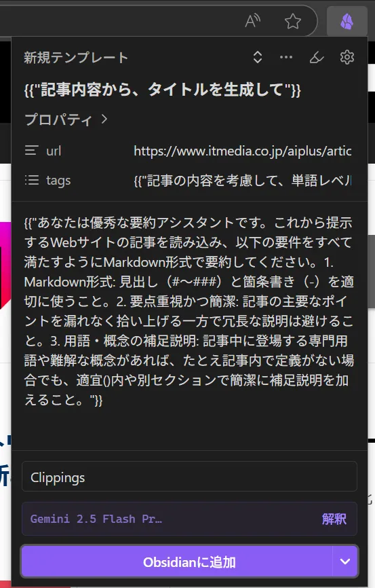
Task: Click the Obsidian Web Clipper extension icon
Action: point(347,21)
